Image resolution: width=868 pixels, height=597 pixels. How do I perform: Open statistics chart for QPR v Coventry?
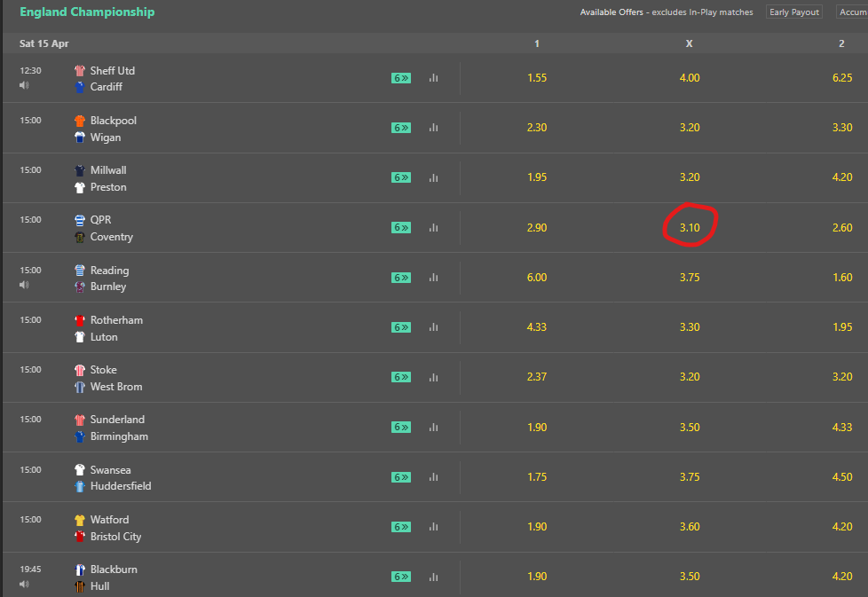433,228
